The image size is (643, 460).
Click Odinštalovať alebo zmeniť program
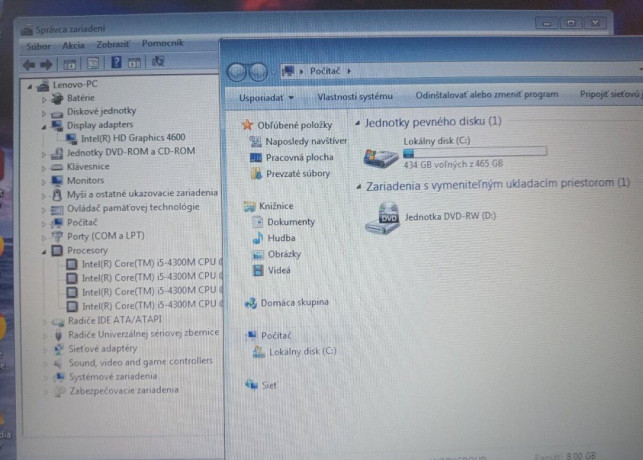(x=487, y=95)
